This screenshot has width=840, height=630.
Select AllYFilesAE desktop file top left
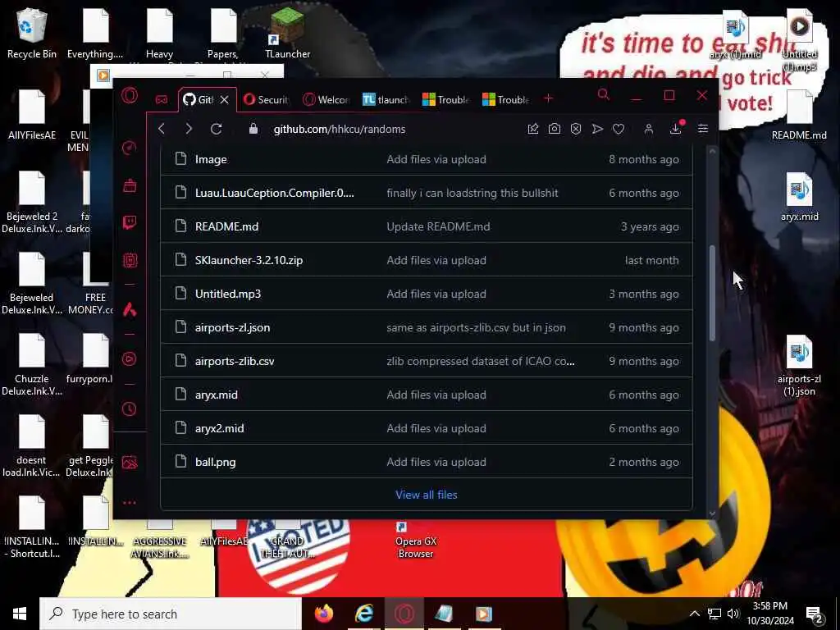pos(32,115)
